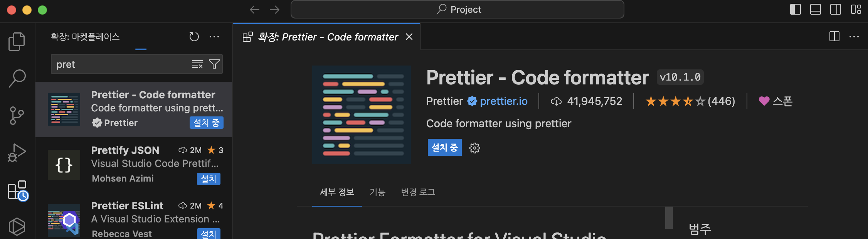Refresh the extensions marketplace list

click(x=194, y=37)
